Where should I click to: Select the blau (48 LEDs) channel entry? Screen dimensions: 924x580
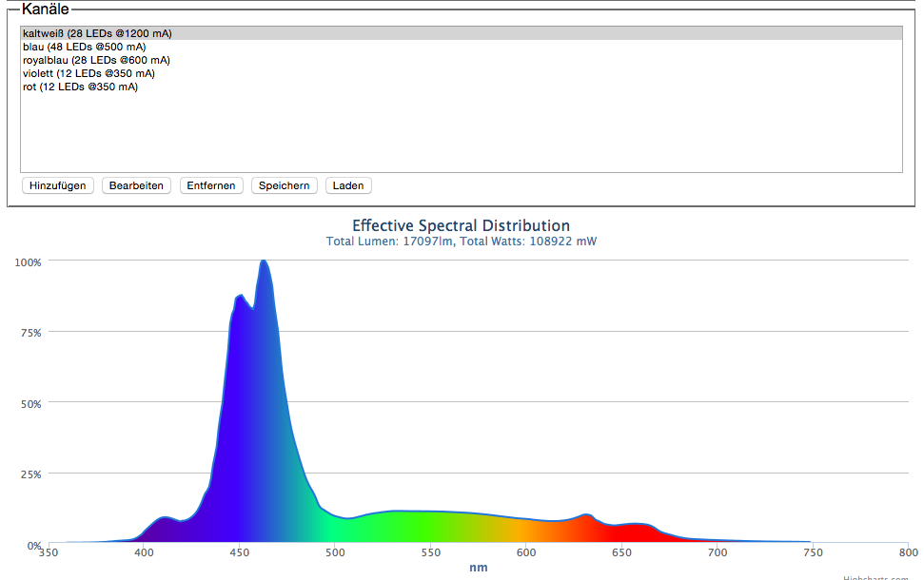[x=85, y=47]
